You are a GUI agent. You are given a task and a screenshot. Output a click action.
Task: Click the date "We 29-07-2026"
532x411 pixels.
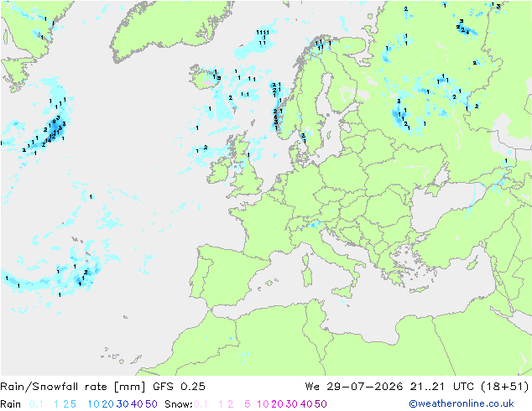point(354,387)
